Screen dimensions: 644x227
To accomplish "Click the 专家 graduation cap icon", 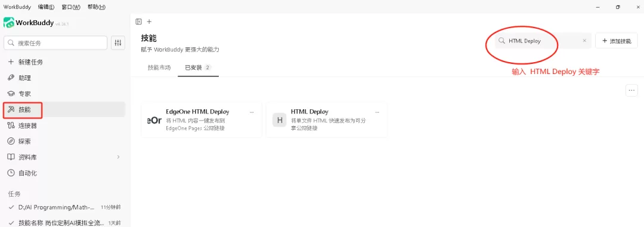I will pyautogui.click(x=11, y=94).
